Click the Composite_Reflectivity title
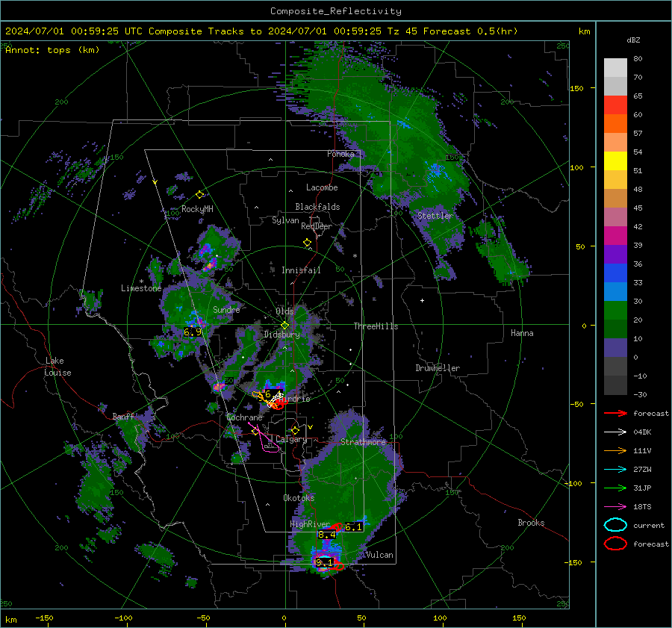 coord(336,11)
